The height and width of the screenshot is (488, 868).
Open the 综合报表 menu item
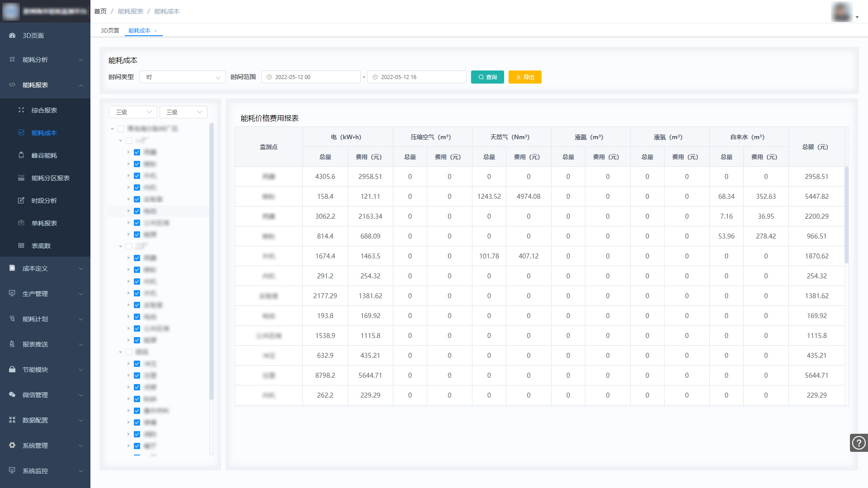44,110
